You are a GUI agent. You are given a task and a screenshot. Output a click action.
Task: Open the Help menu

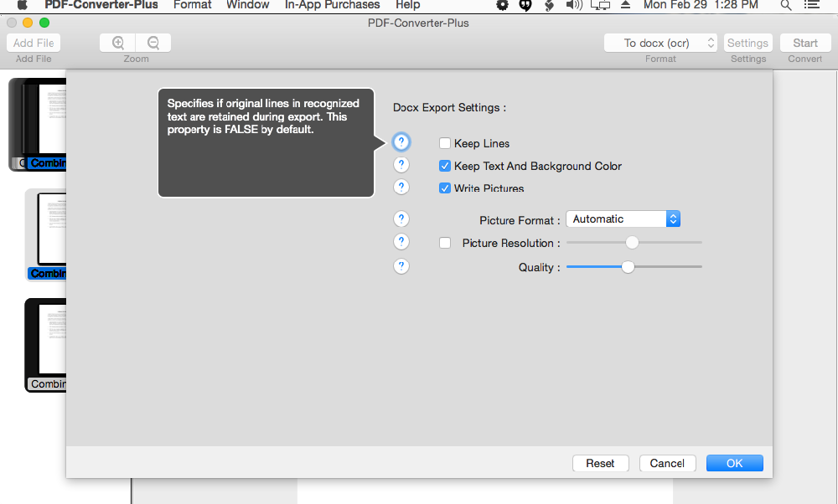(x=408, y=5)
